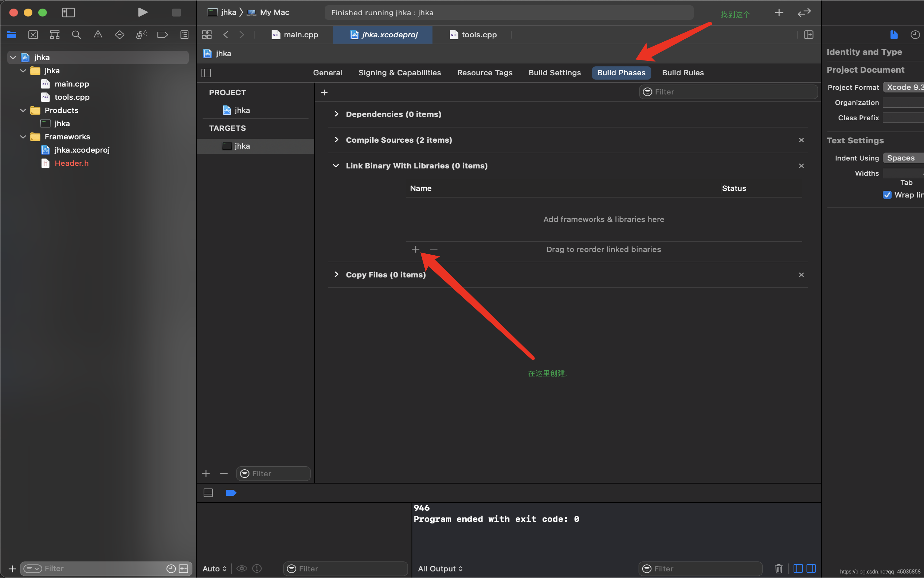Switch to Build Settings tab

coord(554,73)
